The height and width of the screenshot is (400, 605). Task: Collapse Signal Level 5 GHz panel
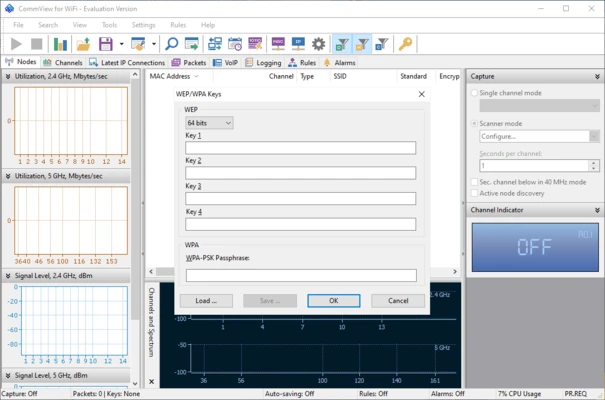click(8, 375)
